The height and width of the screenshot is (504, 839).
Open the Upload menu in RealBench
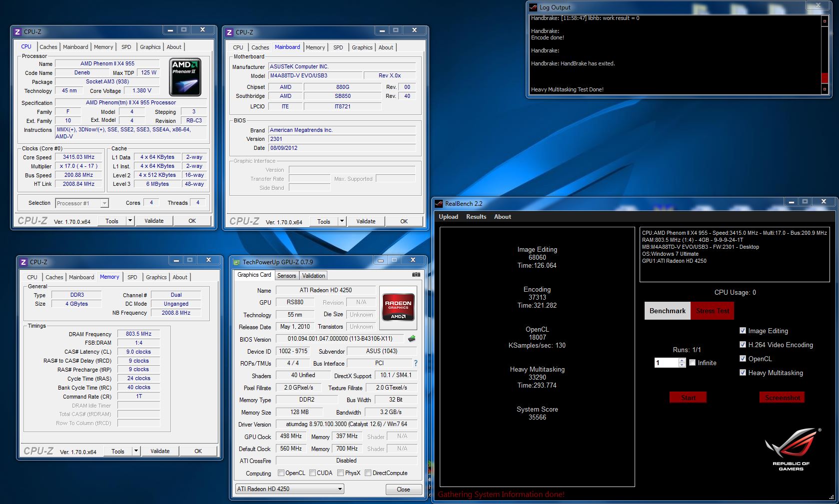coord(448,217)
